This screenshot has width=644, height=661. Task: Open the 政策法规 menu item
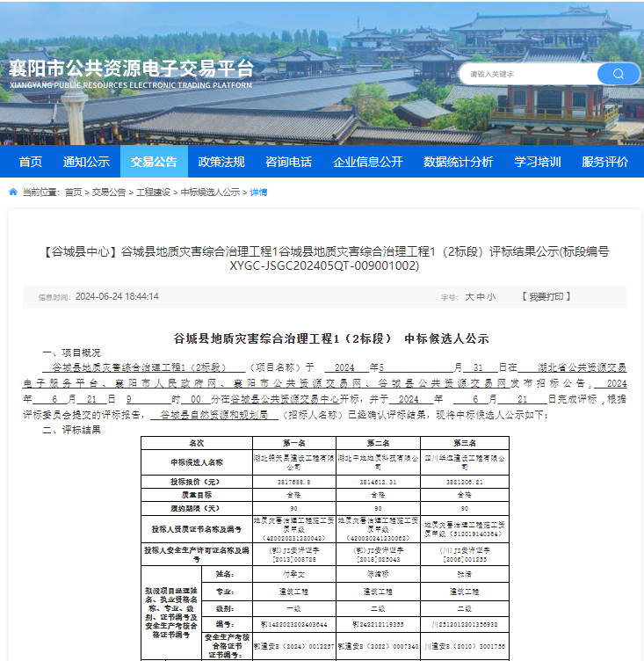[221, 162]
